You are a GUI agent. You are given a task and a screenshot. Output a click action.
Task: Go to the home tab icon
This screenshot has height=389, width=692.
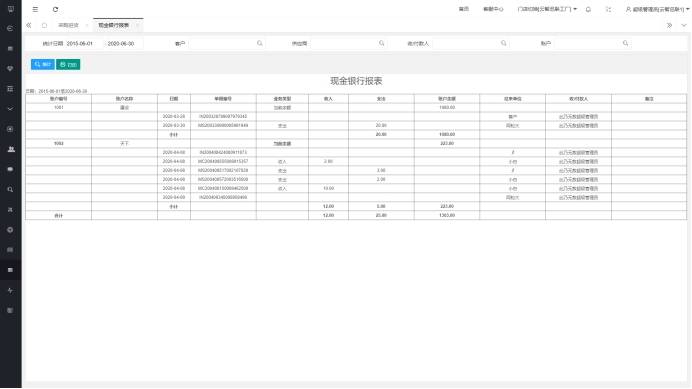(44, 25)
